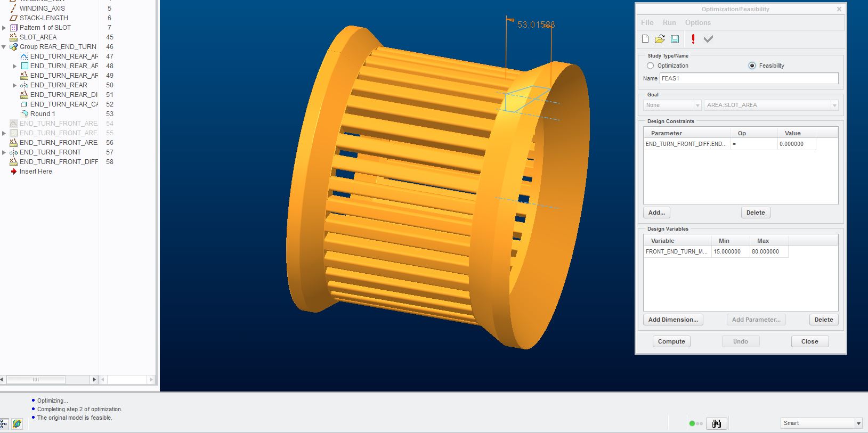This screenshot has width=868, height=433.
Task: Select variable row FRONT_END_TURN_M...
Action: (677, 251)
